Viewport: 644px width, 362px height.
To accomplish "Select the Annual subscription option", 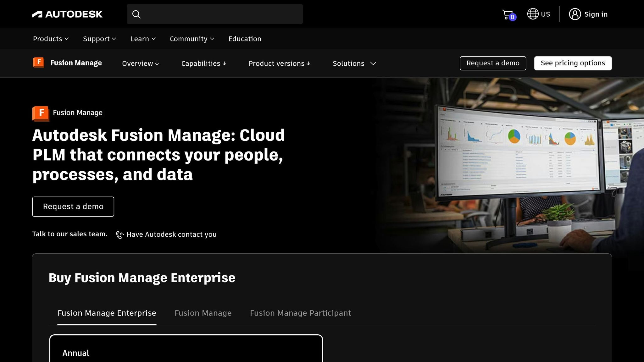I will 75,353.
